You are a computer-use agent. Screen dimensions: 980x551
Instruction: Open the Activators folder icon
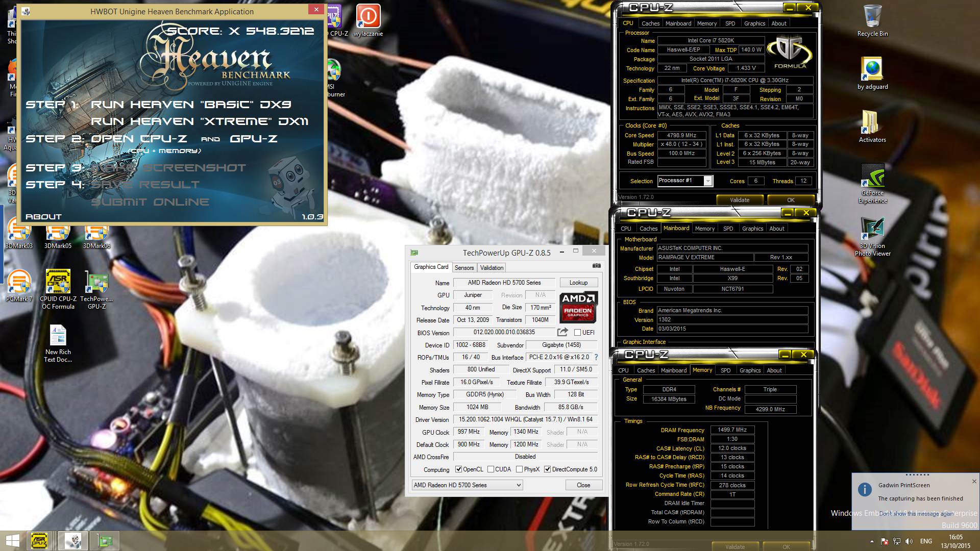872,126
